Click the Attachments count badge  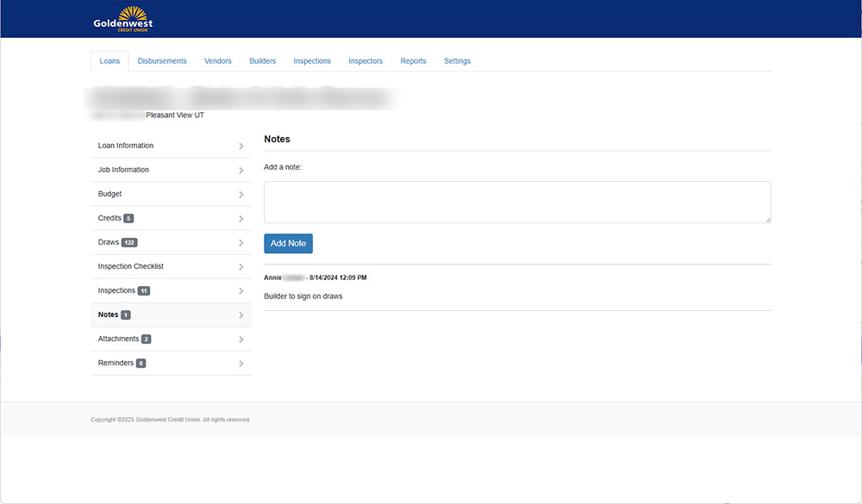coord(147,339)
